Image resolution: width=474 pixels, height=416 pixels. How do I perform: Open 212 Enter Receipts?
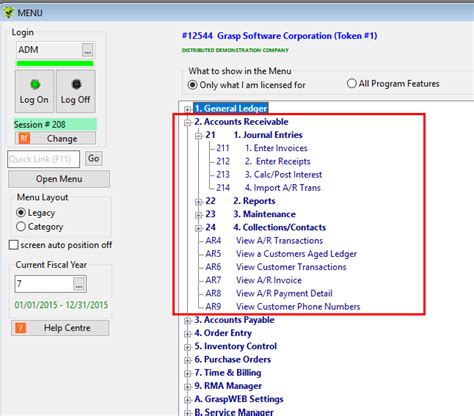(x=263, y=161)
